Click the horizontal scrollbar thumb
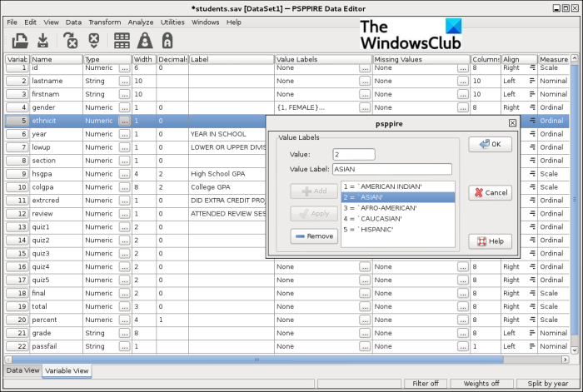Image resolution: width=583 pixels, height=392 pixels. pyautogui.click(x=257, y=360)
